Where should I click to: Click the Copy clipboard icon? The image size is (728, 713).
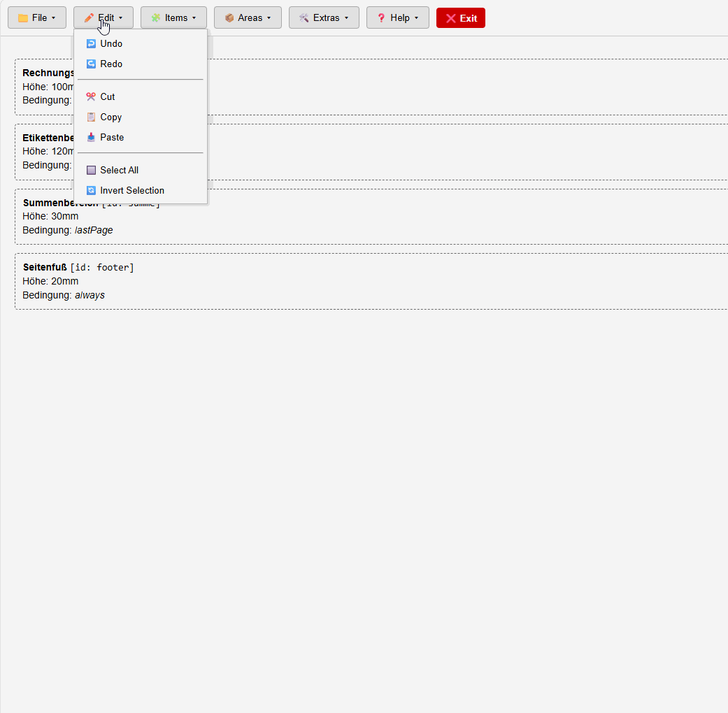click(91, 117)
